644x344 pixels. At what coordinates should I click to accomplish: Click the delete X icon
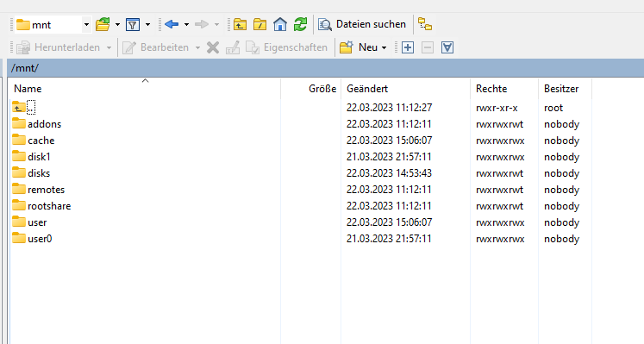(213, 47)
